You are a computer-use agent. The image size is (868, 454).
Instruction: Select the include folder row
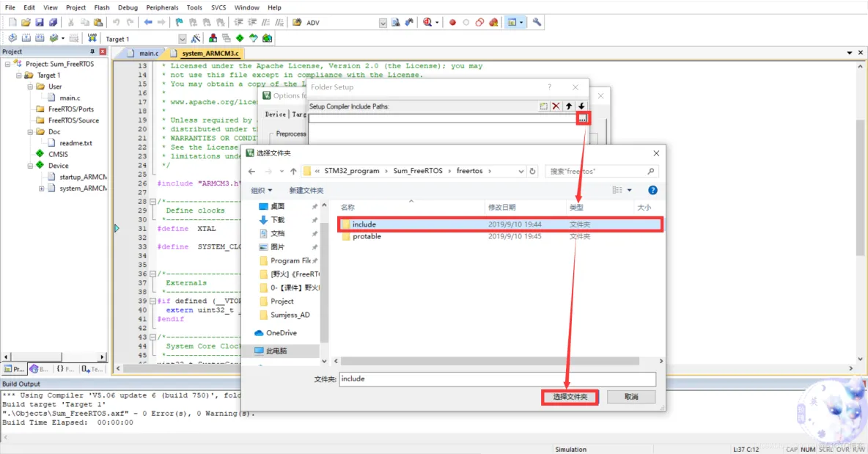[501, 224]
